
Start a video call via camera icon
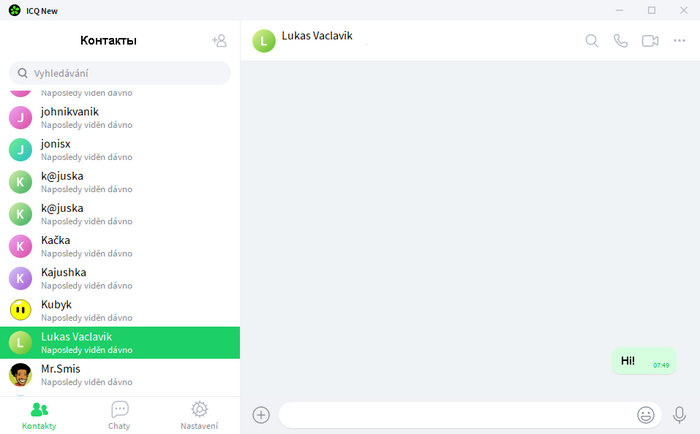(x=650, y=41)
